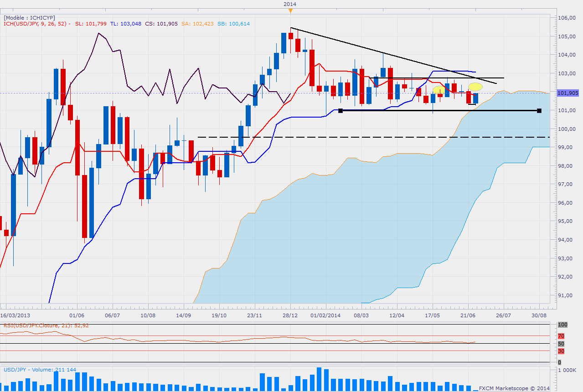Click the 103,00 price axis label
Screen dimensions: 583x392
click(x=567, y=73)
